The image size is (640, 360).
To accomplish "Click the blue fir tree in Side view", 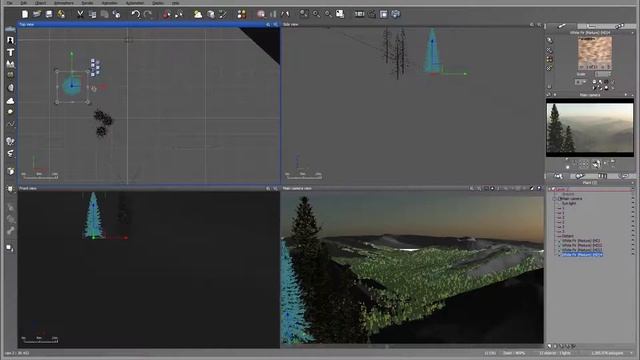I will (x=432, y=51).
